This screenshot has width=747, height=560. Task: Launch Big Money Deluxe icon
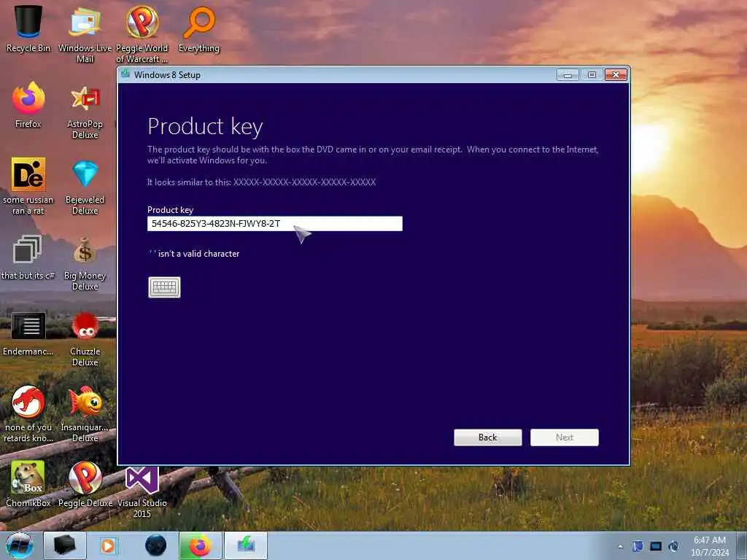85,262
